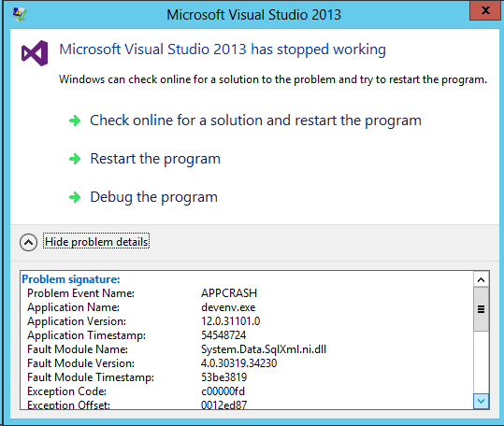Select Hide problem details text
Viewport: 504px width, 426px height.
[96, 242]
